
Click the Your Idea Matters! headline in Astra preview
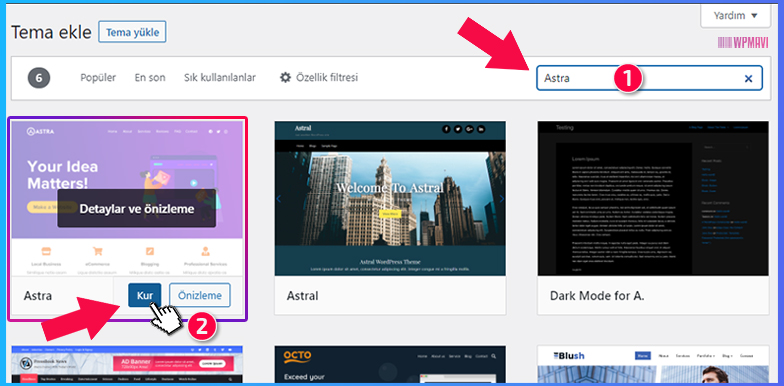[x=62, y=174]
